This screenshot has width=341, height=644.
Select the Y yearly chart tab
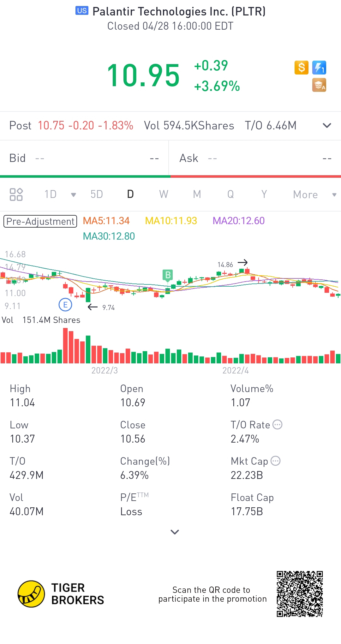pos(264,194)
